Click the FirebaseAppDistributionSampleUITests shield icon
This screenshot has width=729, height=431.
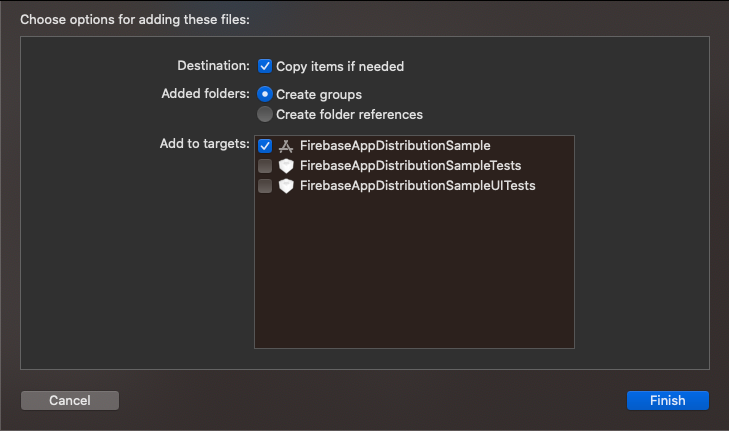[x=285, y=186]
